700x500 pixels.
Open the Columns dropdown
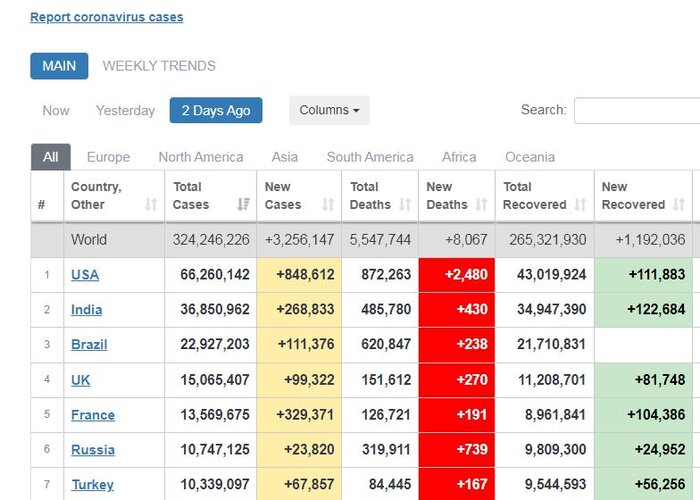[x=329, y=110]
